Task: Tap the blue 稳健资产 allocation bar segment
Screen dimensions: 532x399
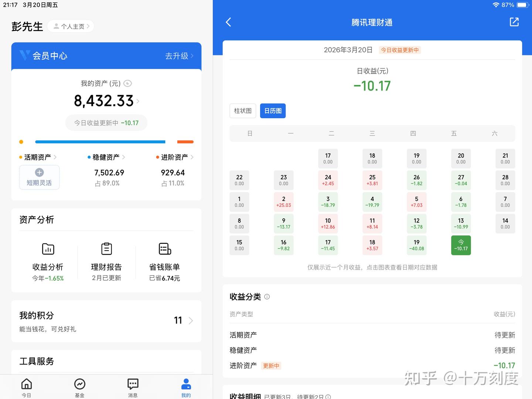Action: pyautogui.click(x=100, y=142)
